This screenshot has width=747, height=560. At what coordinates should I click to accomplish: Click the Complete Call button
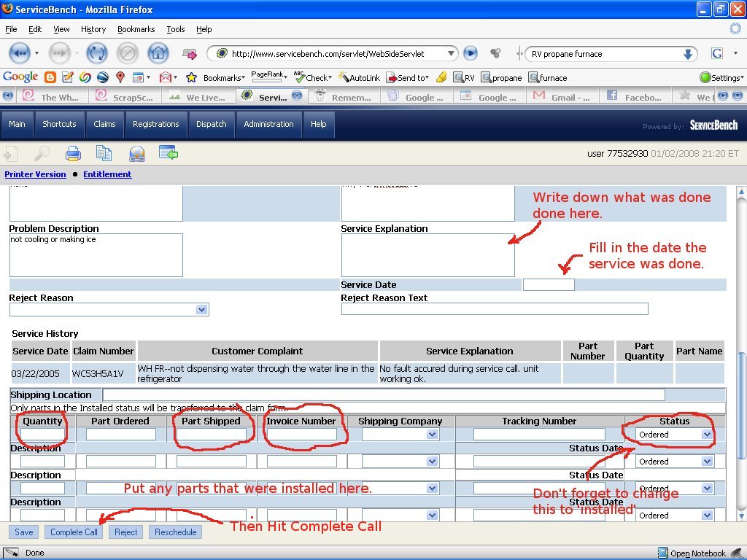coord(74,532)
